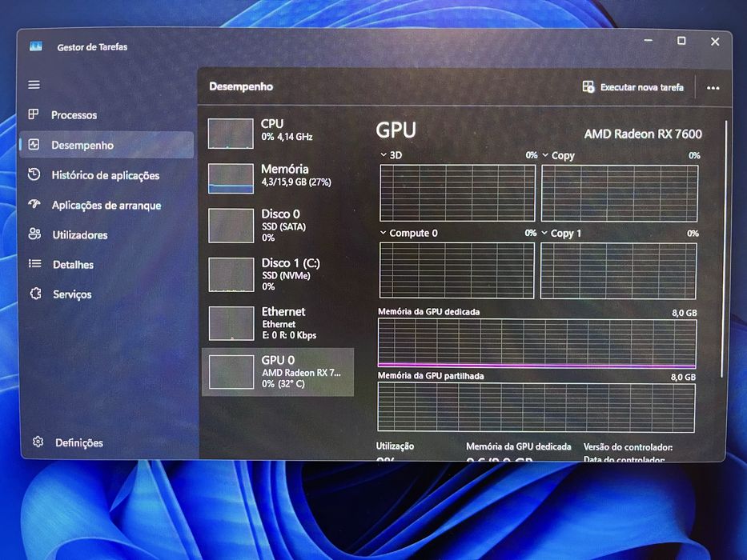Click the Ethernet mini graph thumbnail
The width and height of the screenshot is (747, 560).
(231, 323)
